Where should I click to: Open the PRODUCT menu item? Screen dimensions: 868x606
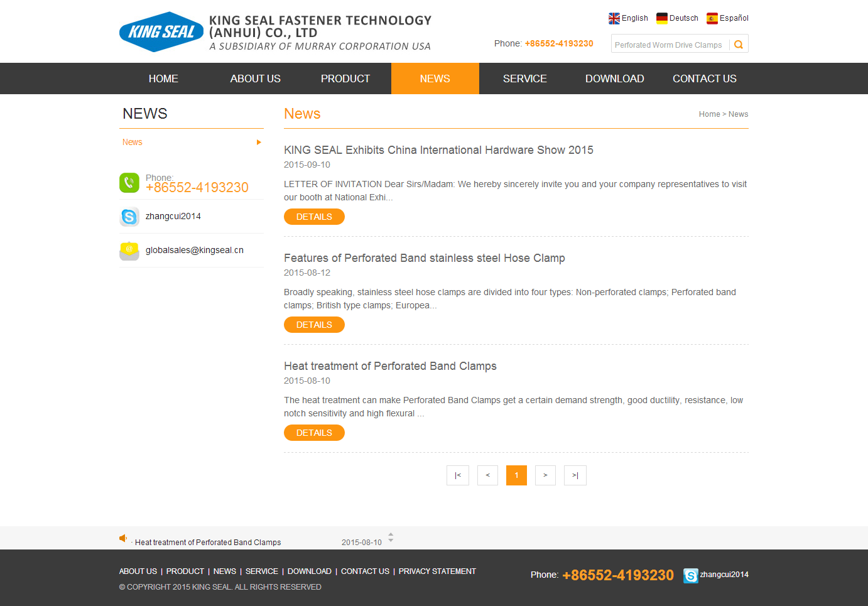click(x=345, y=78)
